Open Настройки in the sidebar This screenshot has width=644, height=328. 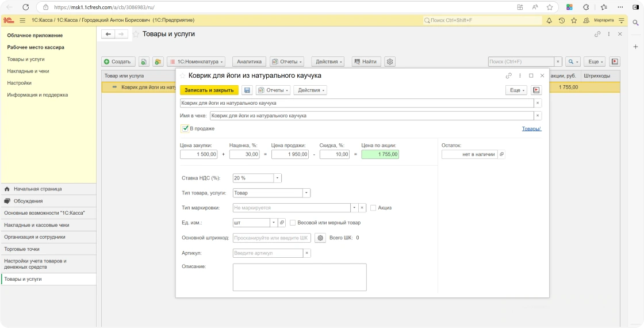[20, 83]
